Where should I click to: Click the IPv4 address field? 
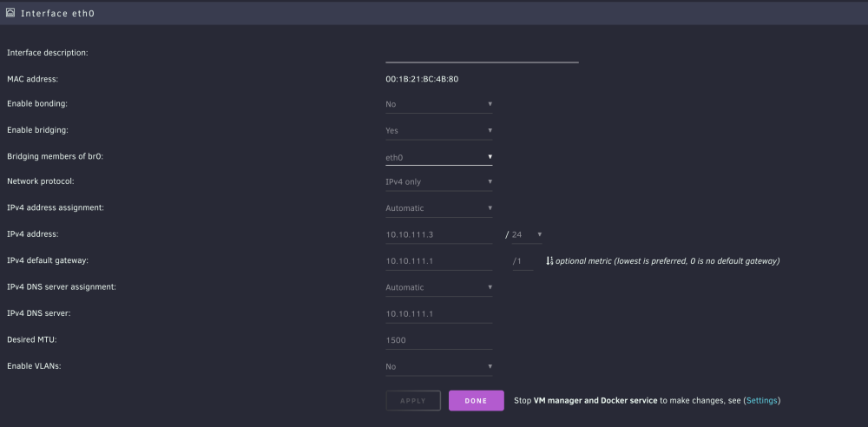439,235
